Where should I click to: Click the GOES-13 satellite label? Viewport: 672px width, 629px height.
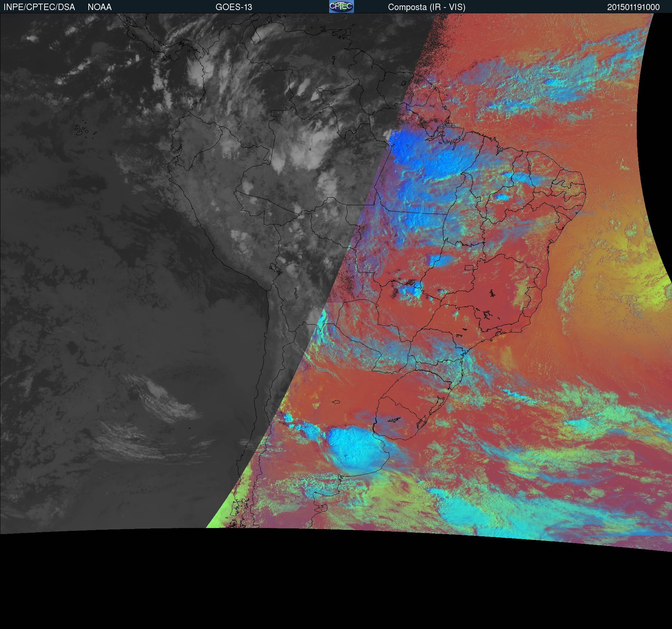pos(234,7)
